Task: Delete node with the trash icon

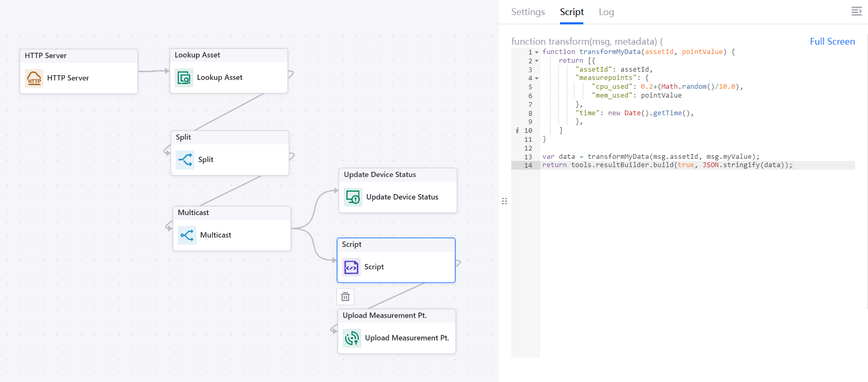Action: point(345,297)
